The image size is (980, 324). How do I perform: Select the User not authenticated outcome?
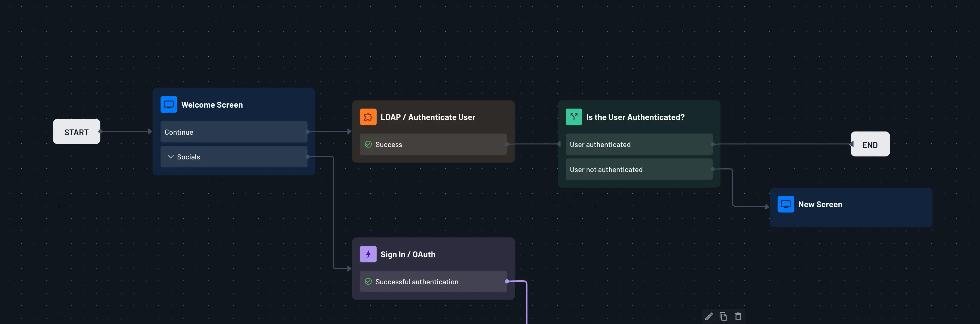tap(639, 169)
